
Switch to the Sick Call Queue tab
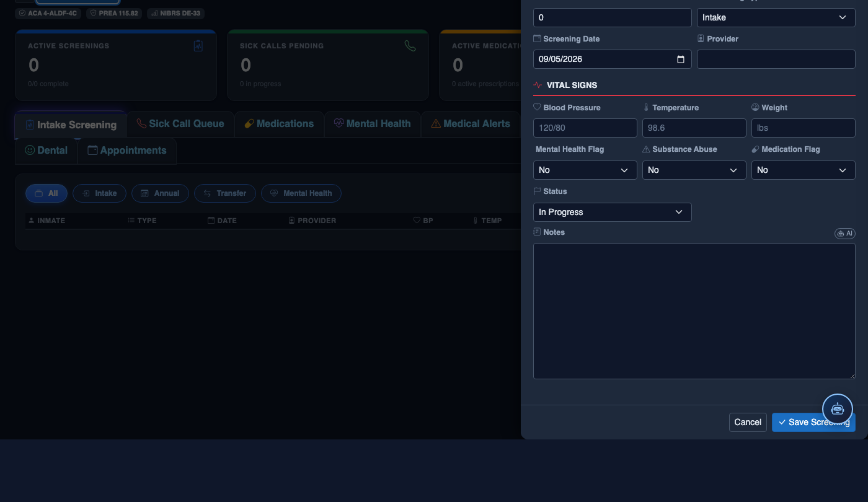[180, 124]
